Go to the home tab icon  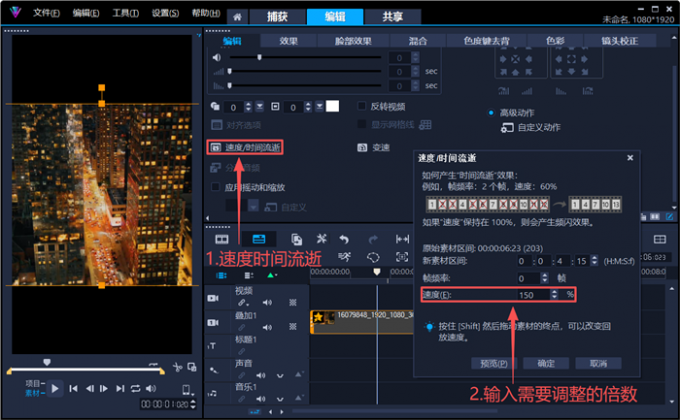click(x=237, y=17)
